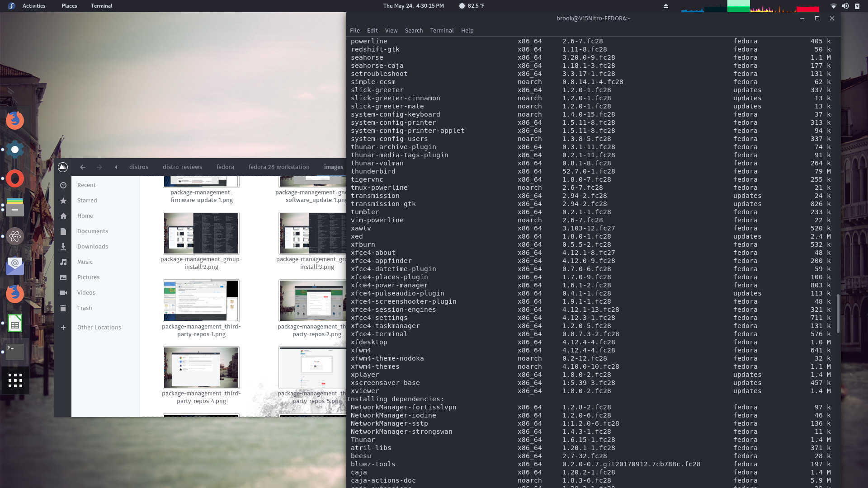Click the path bar left chevron in file manager
Viewport: 868px width, 488px height.
click(x=116, y=167)
